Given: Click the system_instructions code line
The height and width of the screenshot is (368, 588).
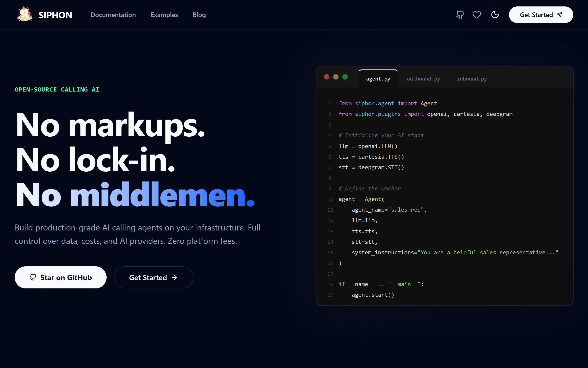Looking at the screenshot, I should coord(455,253).
